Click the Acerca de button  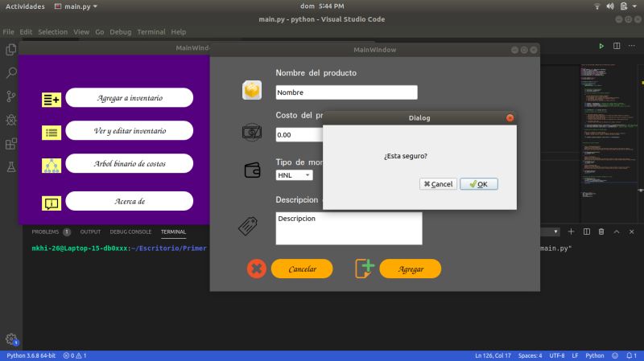pos(130,201)
